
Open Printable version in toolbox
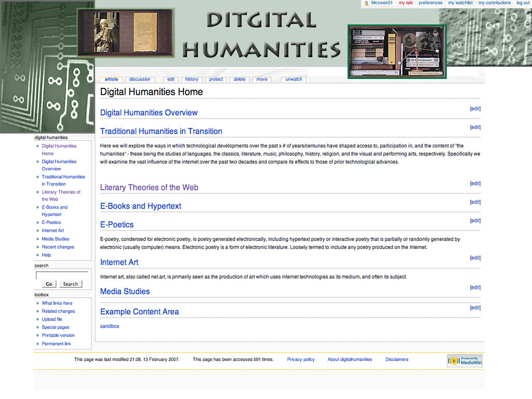(x=58, y=336)
